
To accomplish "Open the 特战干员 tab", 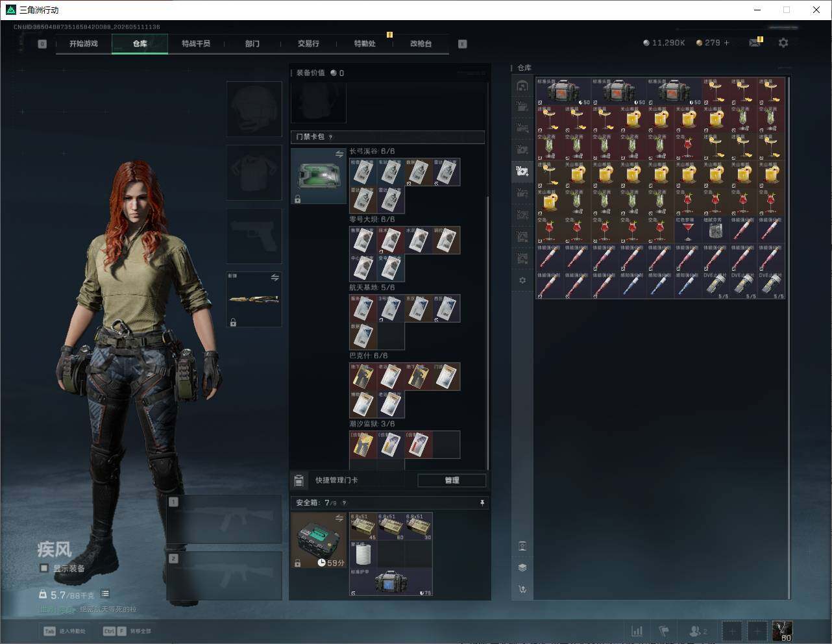I will tap(196, 43).
